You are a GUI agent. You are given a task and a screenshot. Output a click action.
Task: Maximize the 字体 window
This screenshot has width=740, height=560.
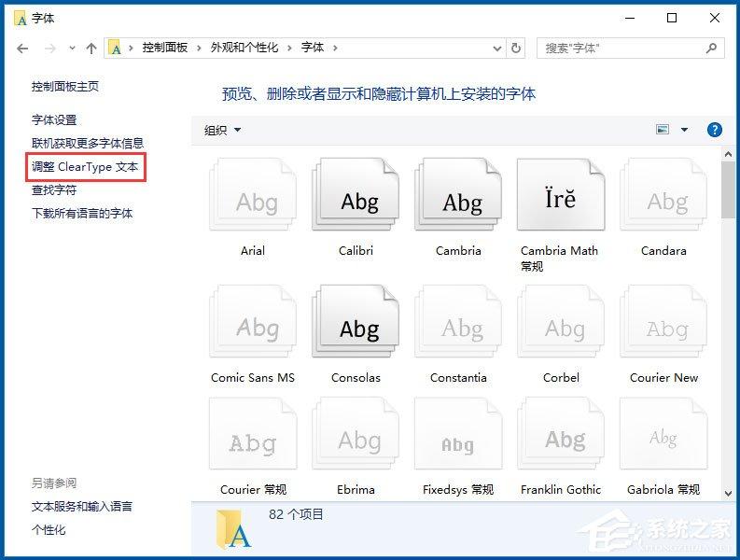672,19
